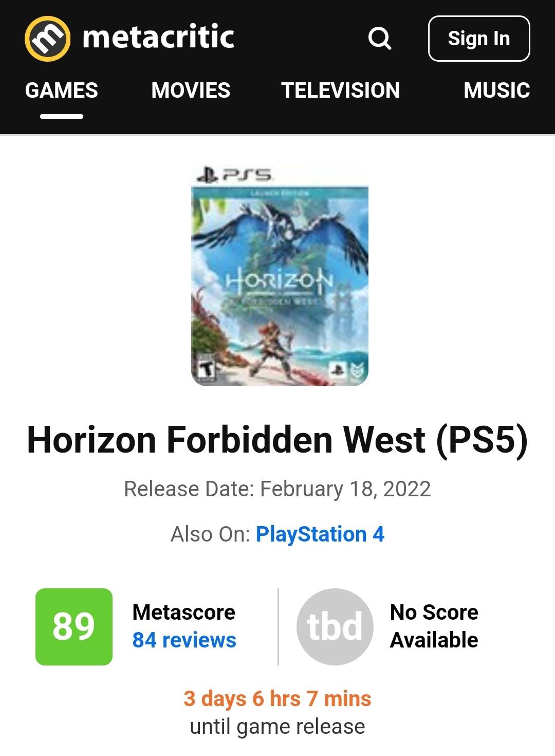Open the TELEVISION section
Viewport: 555px width, 756px height.
coord(341,91)
